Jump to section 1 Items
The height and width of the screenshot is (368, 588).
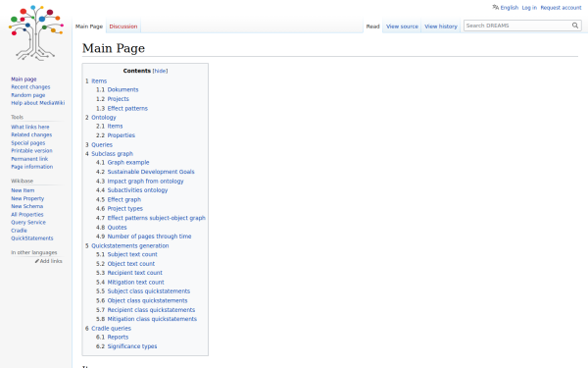pyautogui.click(x=99, y=81)
